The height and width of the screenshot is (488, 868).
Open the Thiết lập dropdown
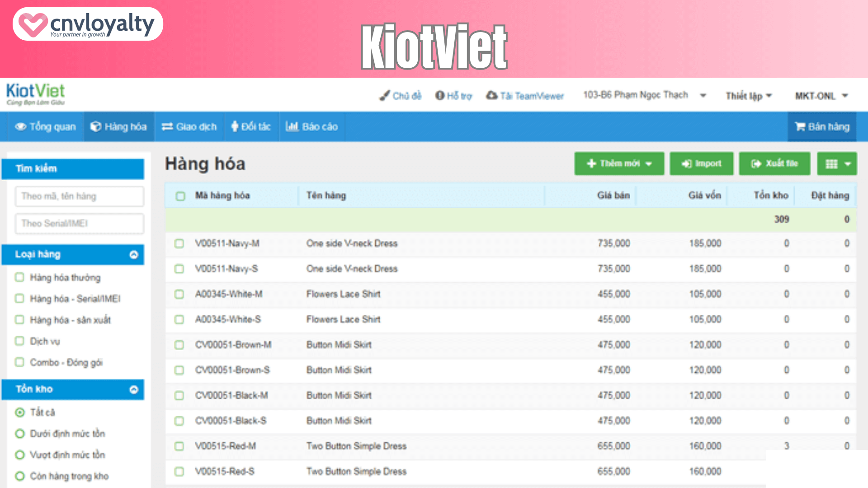(749, 95)
